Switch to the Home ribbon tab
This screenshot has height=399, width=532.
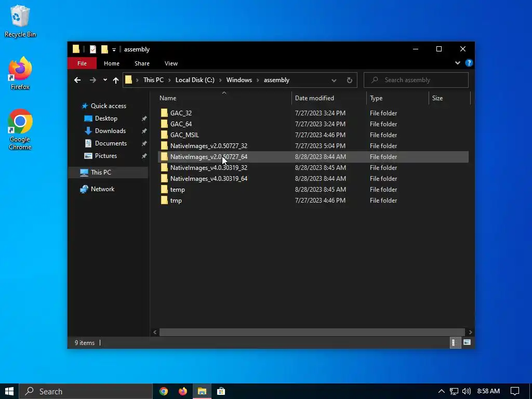pos(112,63)
